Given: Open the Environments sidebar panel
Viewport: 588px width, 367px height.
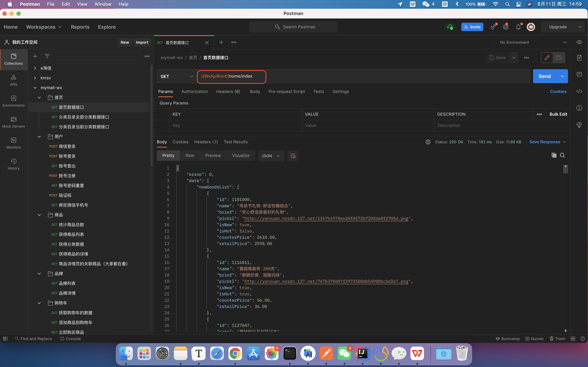Looking at the screenshot, I should [14, 101].
